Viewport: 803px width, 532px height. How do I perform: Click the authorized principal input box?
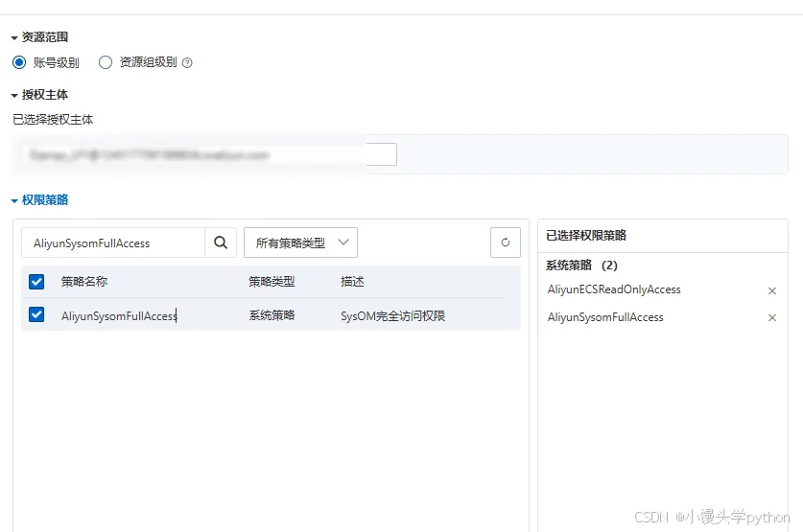209,154
